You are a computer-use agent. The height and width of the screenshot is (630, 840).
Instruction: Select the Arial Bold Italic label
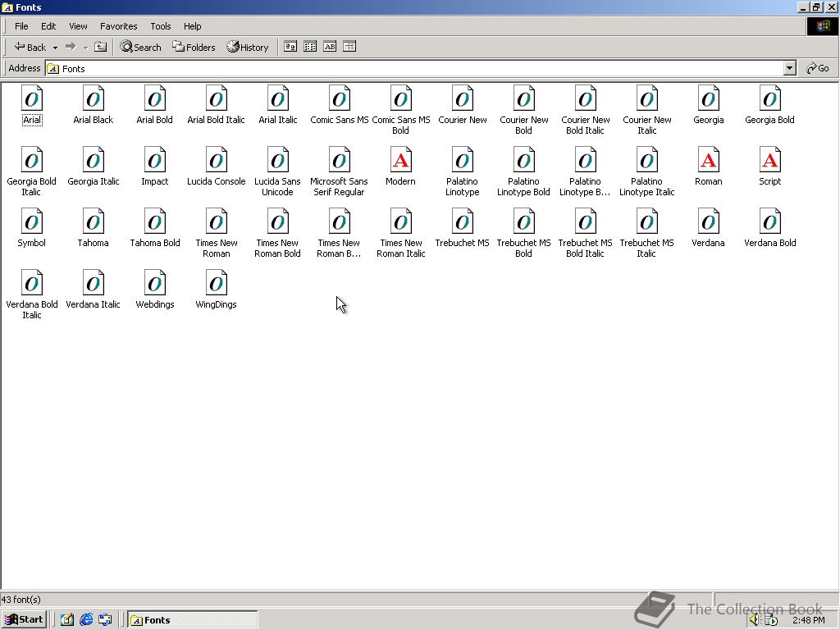tap(217, 120)
